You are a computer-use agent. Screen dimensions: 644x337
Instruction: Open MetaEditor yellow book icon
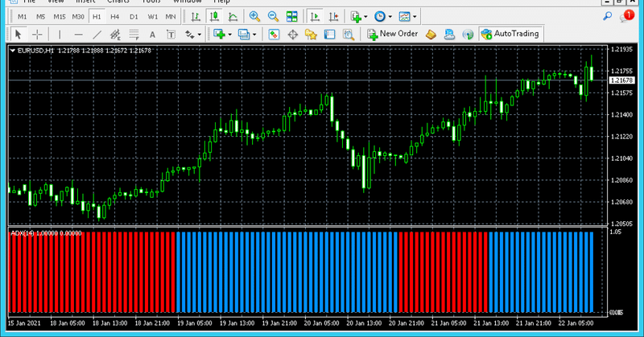pos(431,34)
